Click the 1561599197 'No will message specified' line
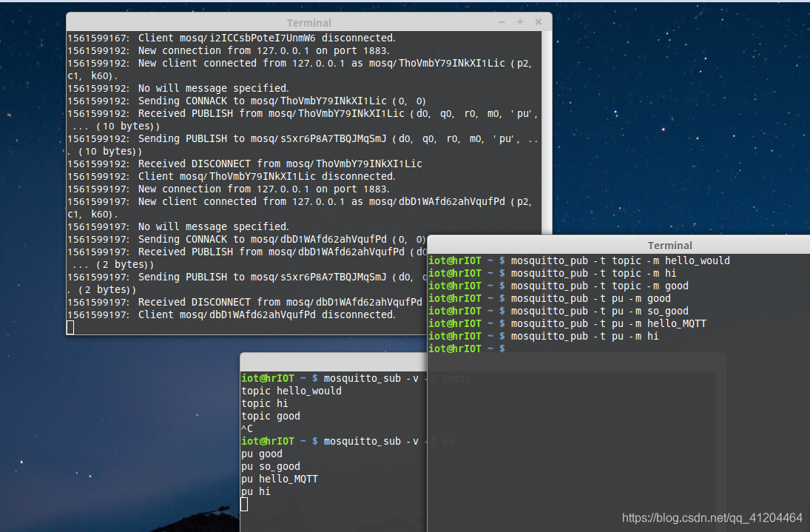The width and height of the screenshot is (810, 532). (x=178, y=226)
